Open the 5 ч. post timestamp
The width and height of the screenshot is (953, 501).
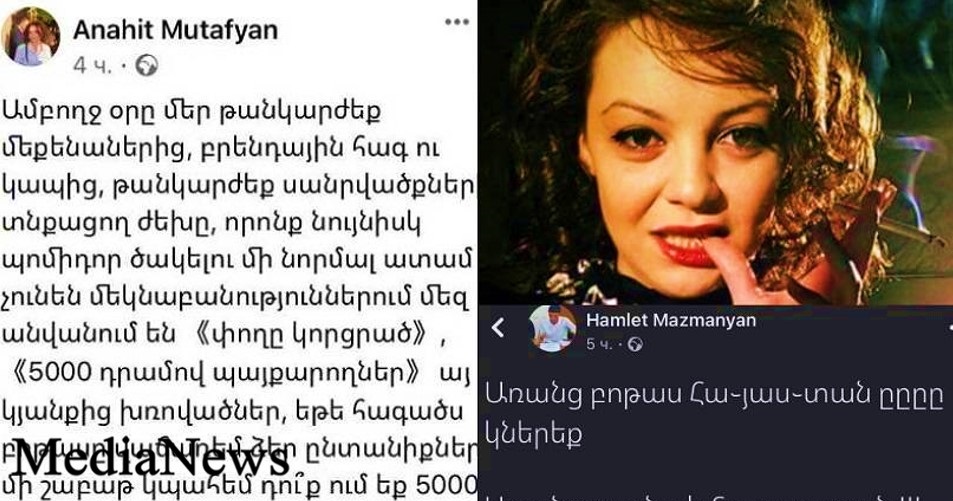599,345
